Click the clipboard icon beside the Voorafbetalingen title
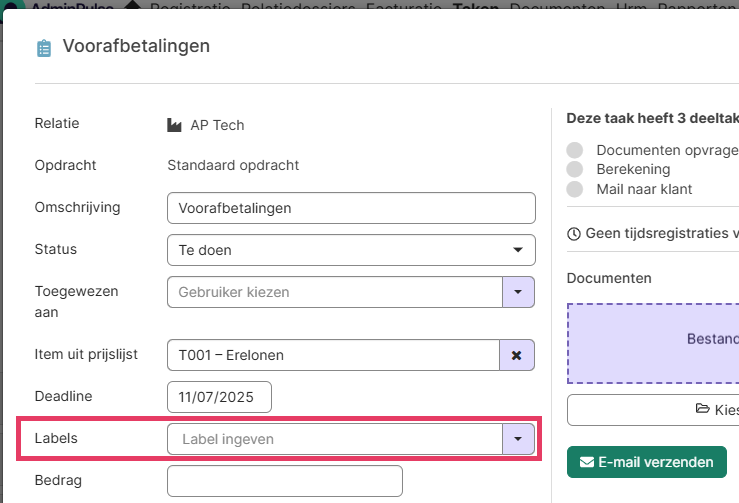Screen dimensions: 739x503 [x=43, y=48]
